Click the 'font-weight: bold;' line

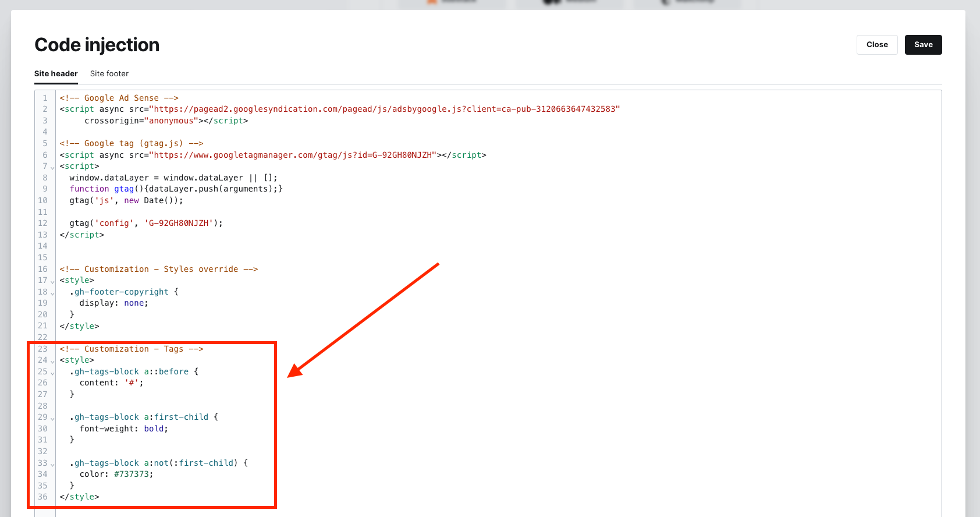[123, 429]
